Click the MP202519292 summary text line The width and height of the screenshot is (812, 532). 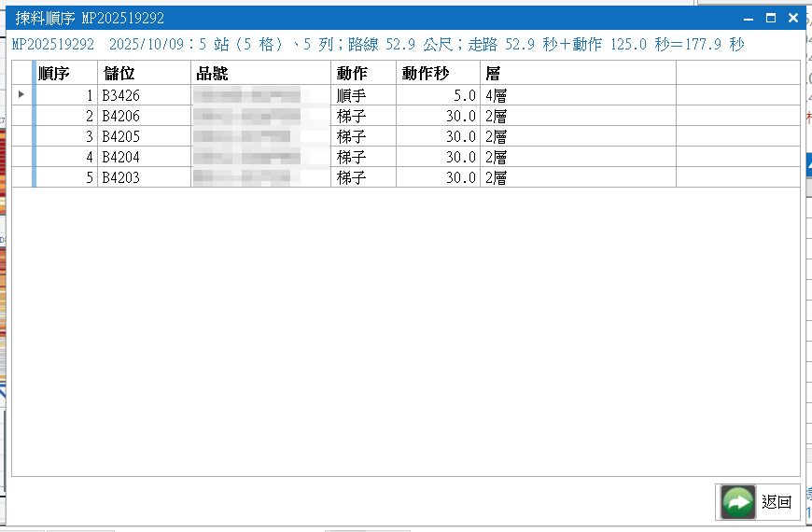378,44
